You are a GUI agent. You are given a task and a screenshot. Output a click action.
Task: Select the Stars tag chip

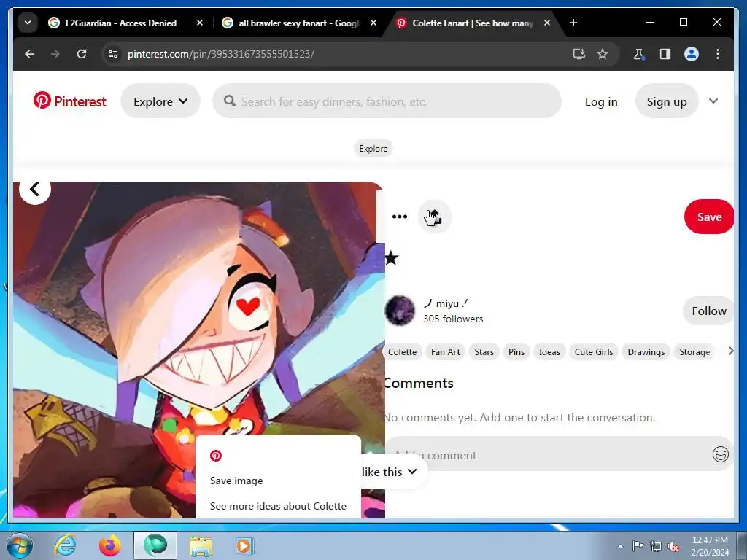pyautogui.click(x=484, y=352)
